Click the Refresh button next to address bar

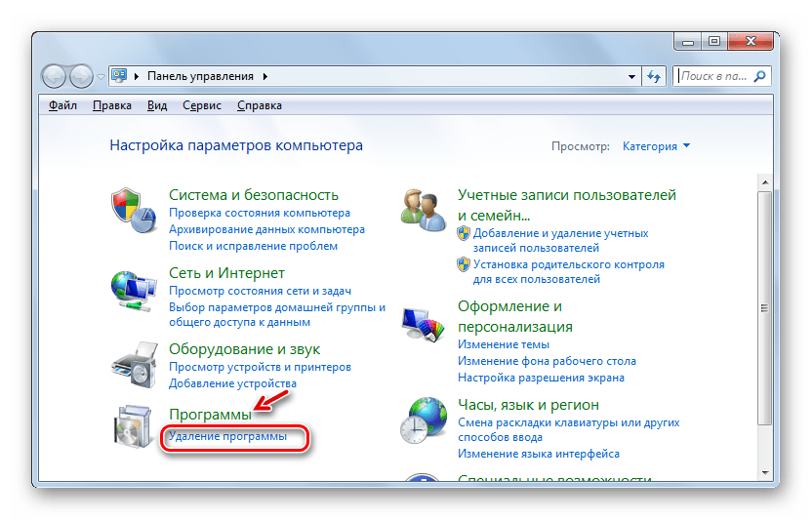click(654, 77)
